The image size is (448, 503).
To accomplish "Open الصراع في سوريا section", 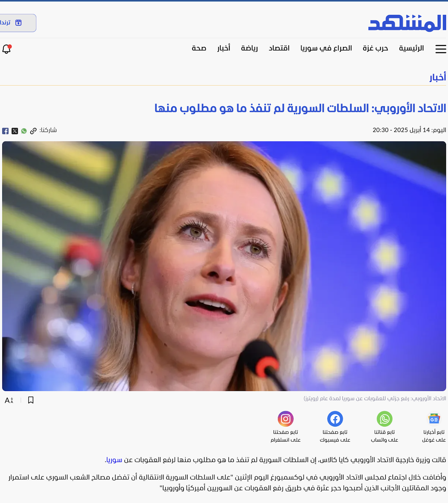I will point(326,48).
